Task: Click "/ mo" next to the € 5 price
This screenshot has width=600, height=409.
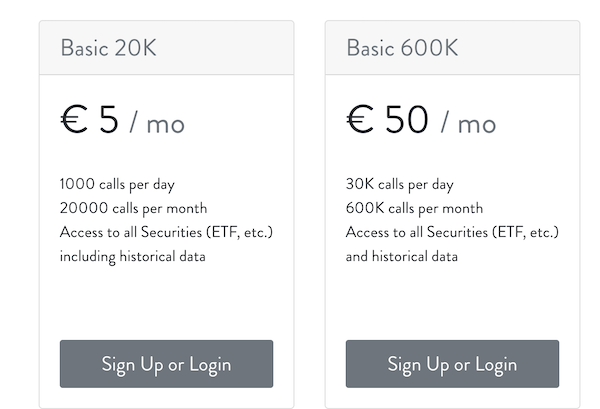Action: pyautogui.click(x=157, y=123)
